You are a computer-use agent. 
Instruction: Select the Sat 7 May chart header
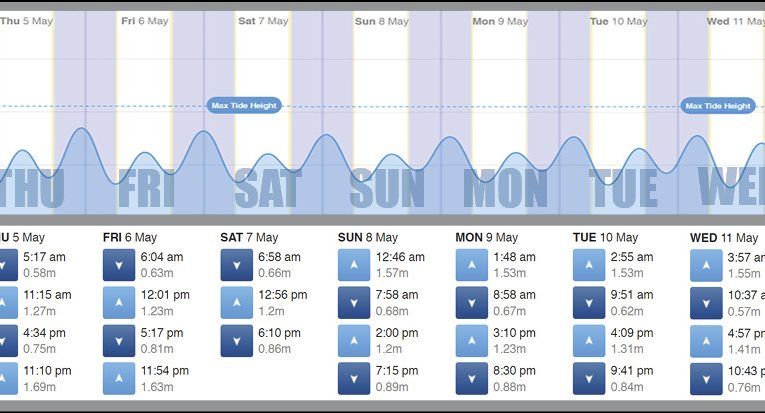coord(263,20)
